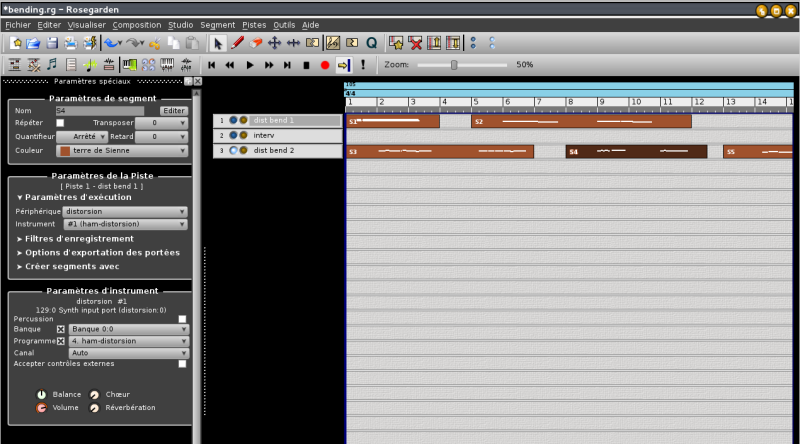This screenshot has width=800, height=444.
Task: Open the Retard dropdown
Action: (162, 137)
